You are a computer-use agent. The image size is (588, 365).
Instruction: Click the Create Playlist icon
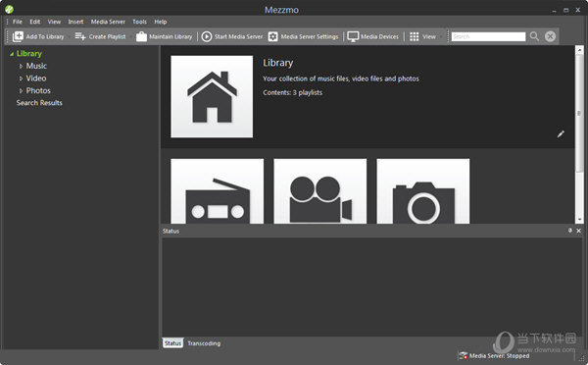tap(80, 36)
